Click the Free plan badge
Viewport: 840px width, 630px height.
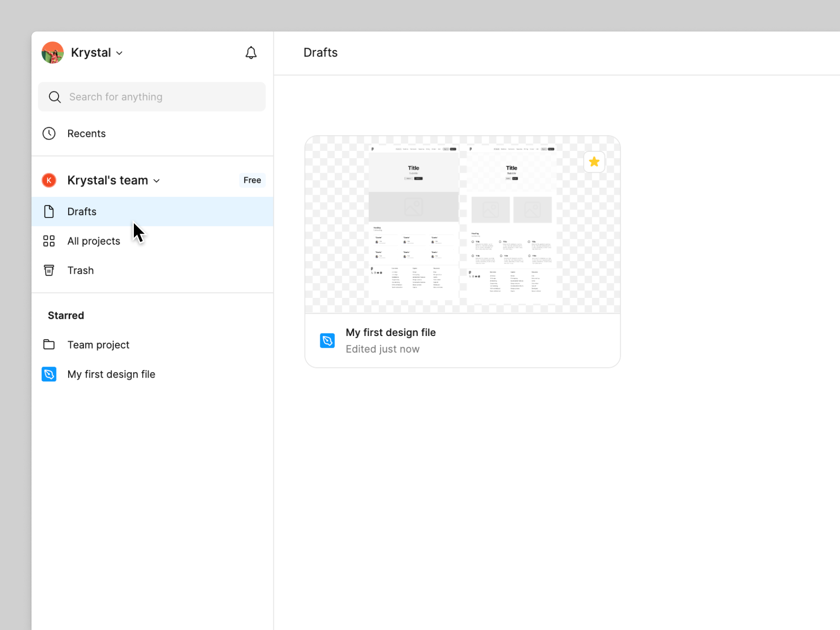pyautogui.click(x=252, y=180)
